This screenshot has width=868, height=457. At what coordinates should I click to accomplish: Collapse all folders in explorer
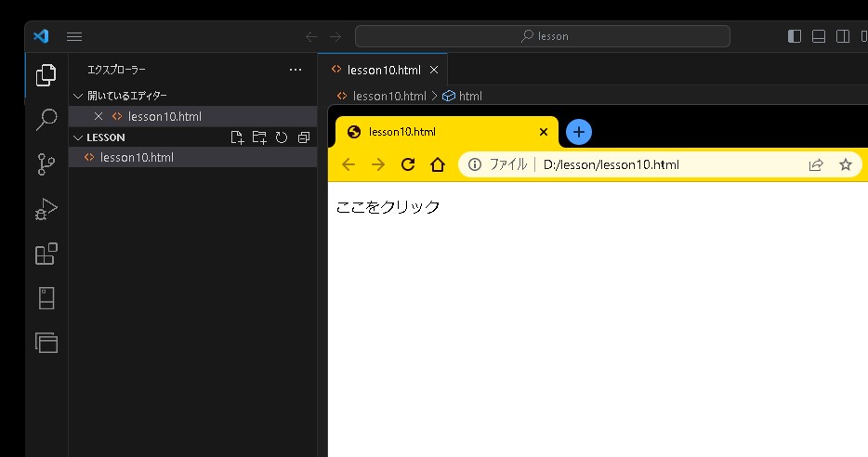click(304, 137)
